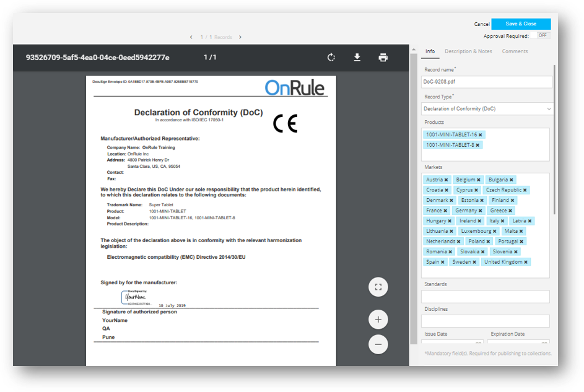Remove Hungary from markets

(x=450, y=221)
